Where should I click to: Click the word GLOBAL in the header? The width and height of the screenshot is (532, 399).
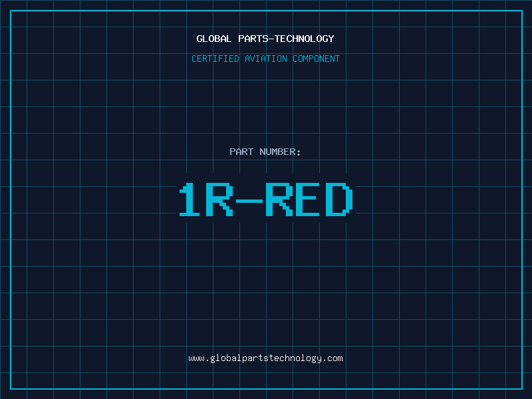point(214,39)
